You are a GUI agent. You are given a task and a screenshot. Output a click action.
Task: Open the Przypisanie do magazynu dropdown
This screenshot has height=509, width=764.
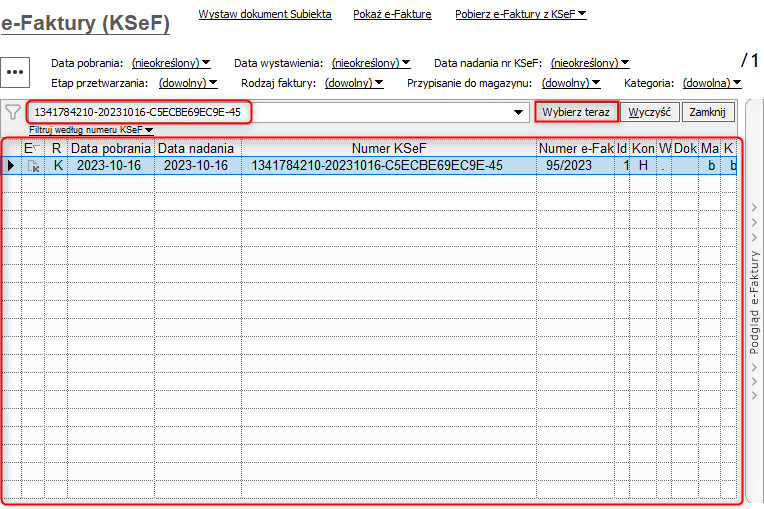tap(571, 83)
